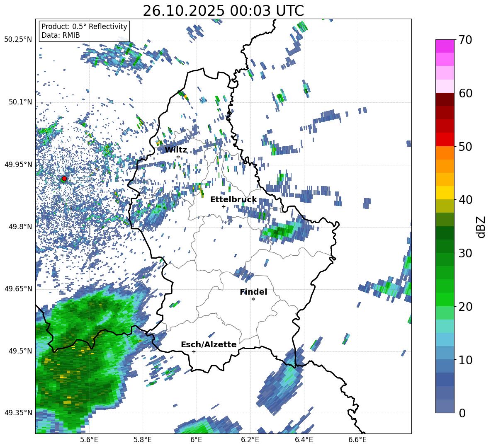Click the 6.2°E longitude label
The height and width of the screenshot is (448, 491).
[250, 440]
